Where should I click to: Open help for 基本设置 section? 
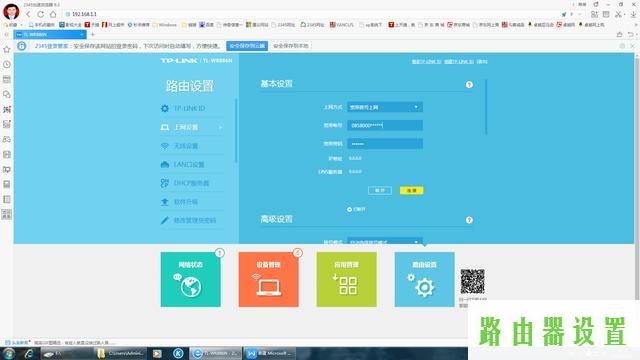click(469, 84)
